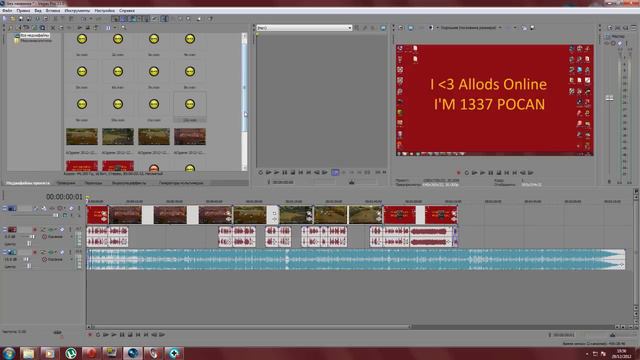Open the Инструменты menu

pyautogui.click(x=77, y=11)
